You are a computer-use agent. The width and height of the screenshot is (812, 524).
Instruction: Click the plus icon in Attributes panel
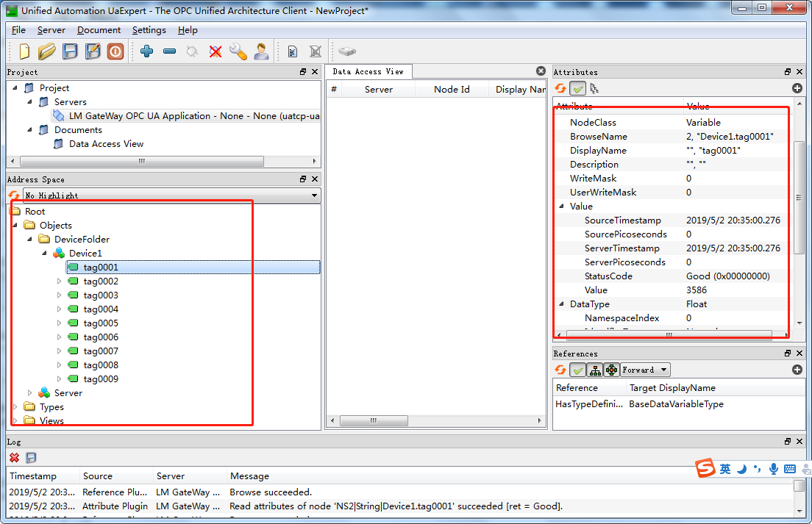click(x=797, y=88)
